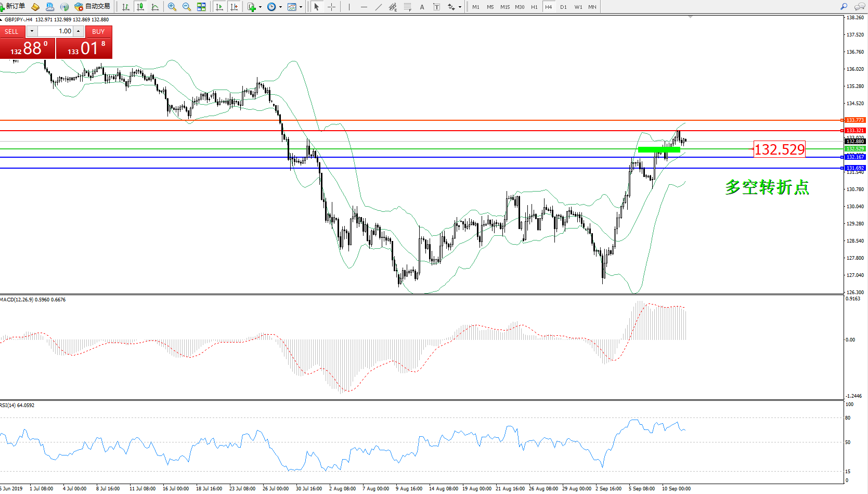This screenshot has height=494, width=868.
Task: Select the text label tool
Action: pyautogui.click(x=422, y=7)
